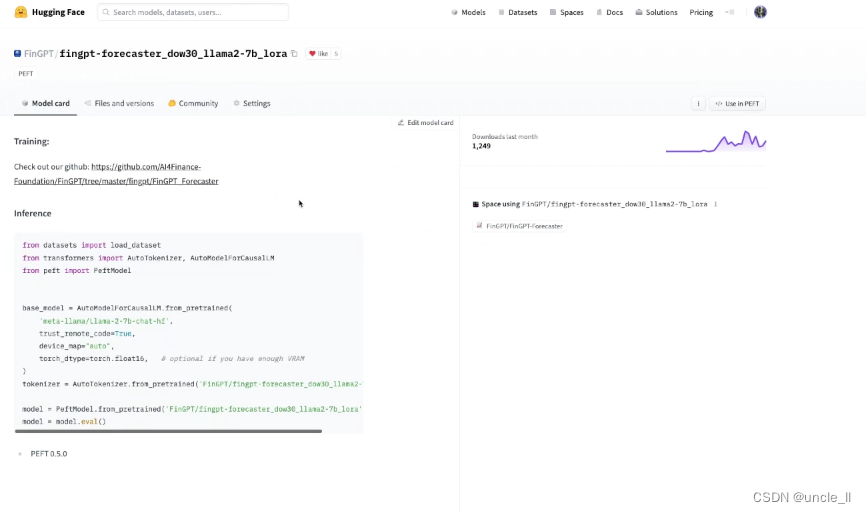Open the user profile avatar menu

tap(761, 12)
